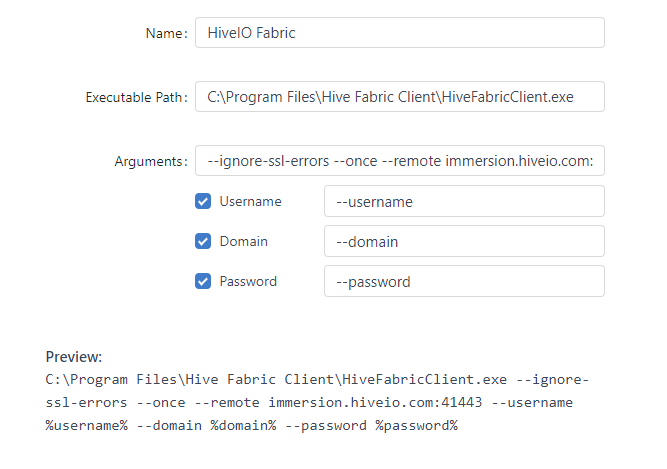Click the "Executable Path:" label
667x469 pixels.
point(136,98)
